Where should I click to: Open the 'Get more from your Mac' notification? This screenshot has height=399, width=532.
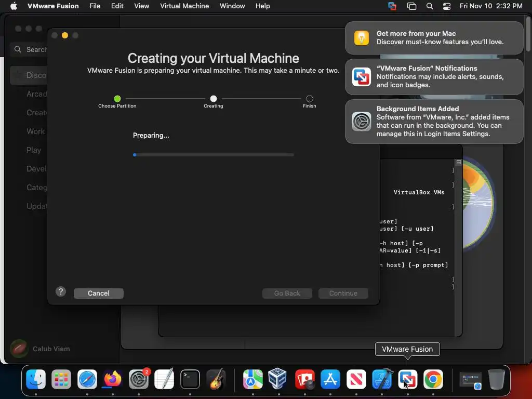[x=434, y=37]
